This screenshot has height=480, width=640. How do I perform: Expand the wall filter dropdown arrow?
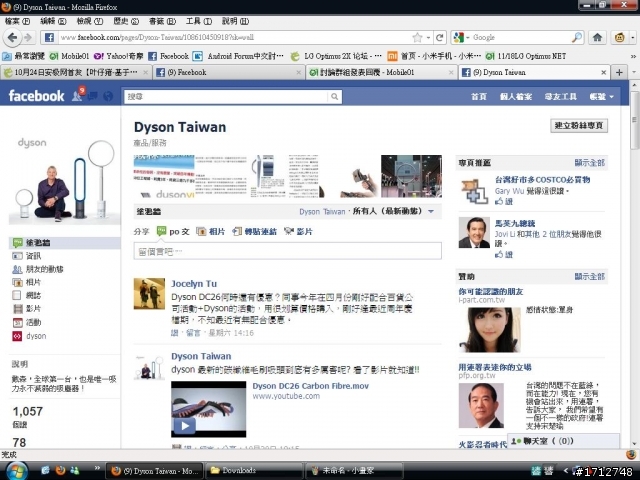coord(431,211)
